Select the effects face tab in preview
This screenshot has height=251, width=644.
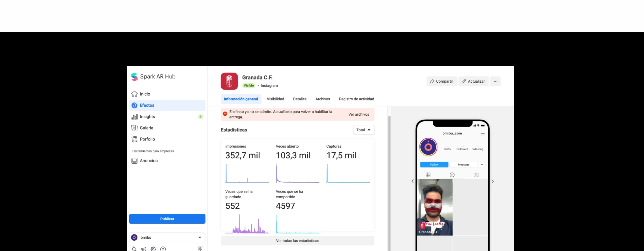[452, 175]
